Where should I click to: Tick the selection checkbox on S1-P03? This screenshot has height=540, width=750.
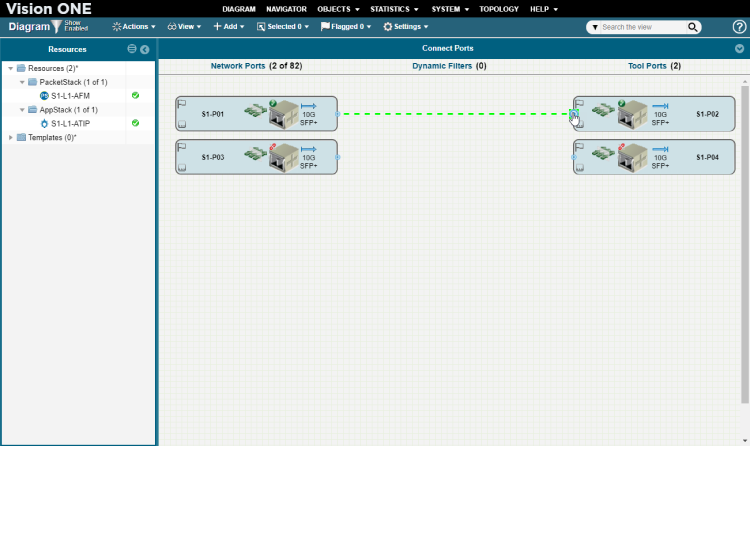(x=181, y=168)
